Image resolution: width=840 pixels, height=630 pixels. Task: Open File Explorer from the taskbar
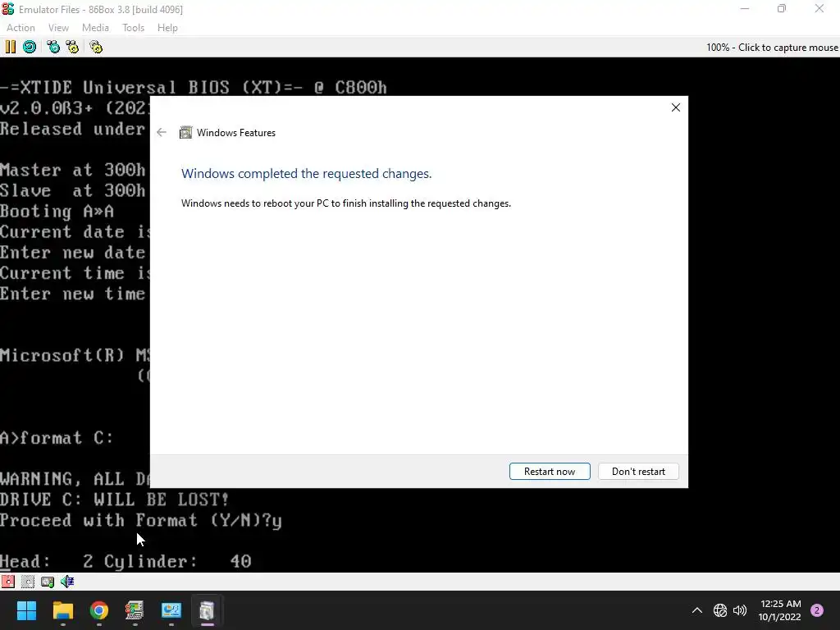(x=62, y=610)
